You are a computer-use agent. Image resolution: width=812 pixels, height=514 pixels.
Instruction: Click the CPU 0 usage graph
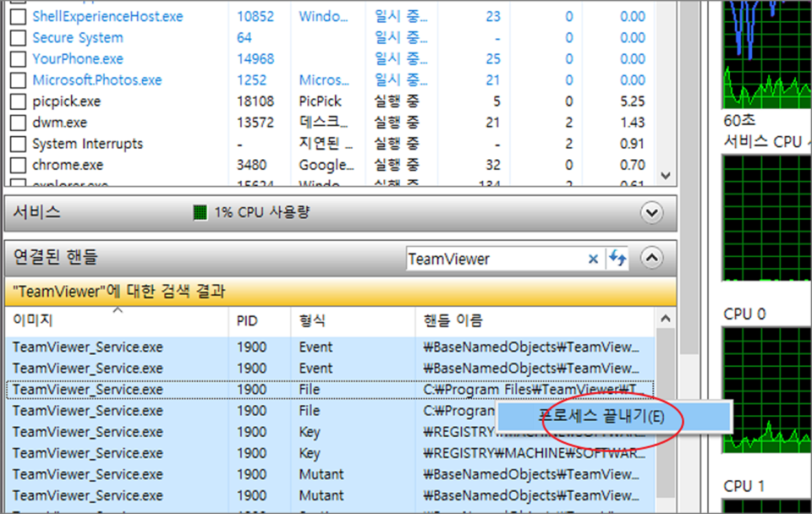[767, 390]
